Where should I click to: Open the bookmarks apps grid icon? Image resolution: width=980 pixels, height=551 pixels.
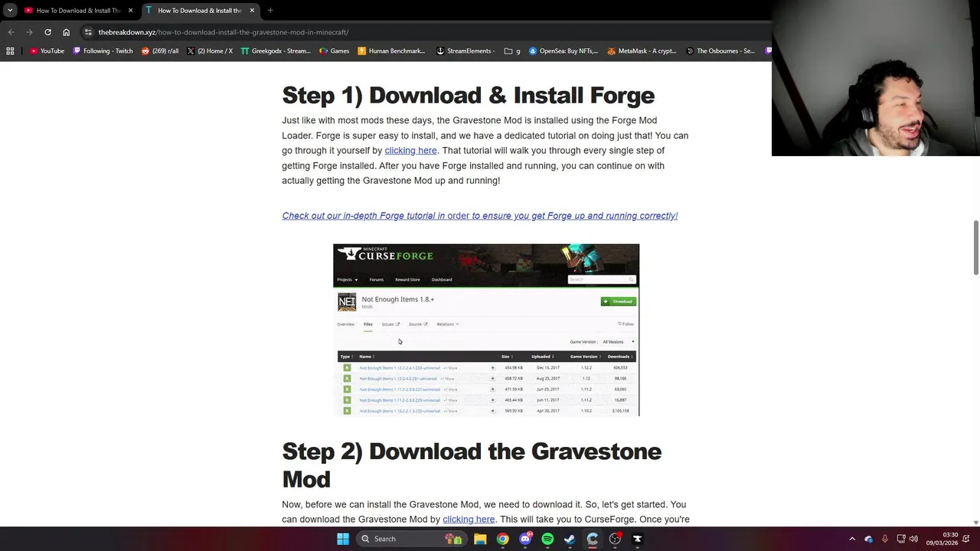pyautogui.click(x=10, y=51)
